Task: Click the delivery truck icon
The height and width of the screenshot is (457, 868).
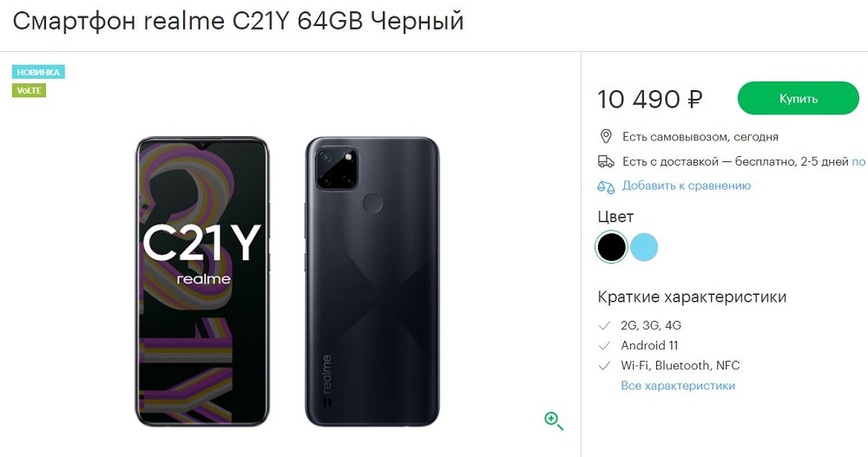Action: coord(606,161)
